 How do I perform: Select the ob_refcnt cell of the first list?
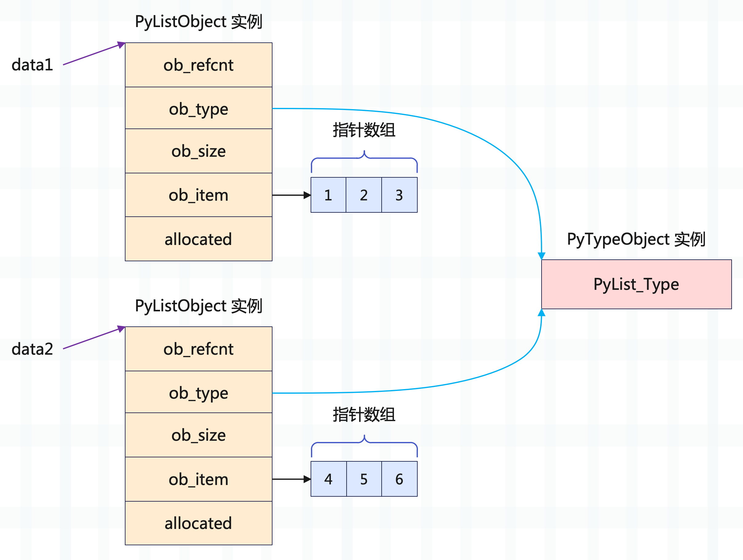click(198, 65)
